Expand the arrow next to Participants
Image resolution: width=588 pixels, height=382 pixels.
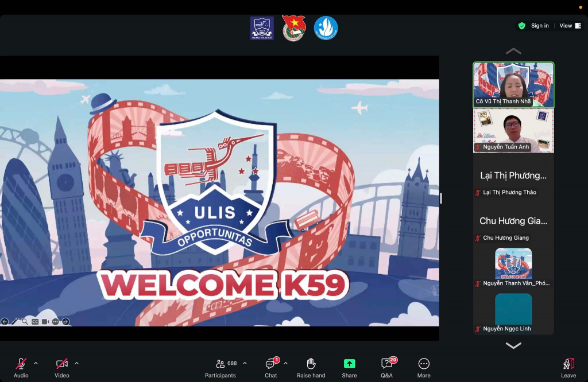click(245, 363)
